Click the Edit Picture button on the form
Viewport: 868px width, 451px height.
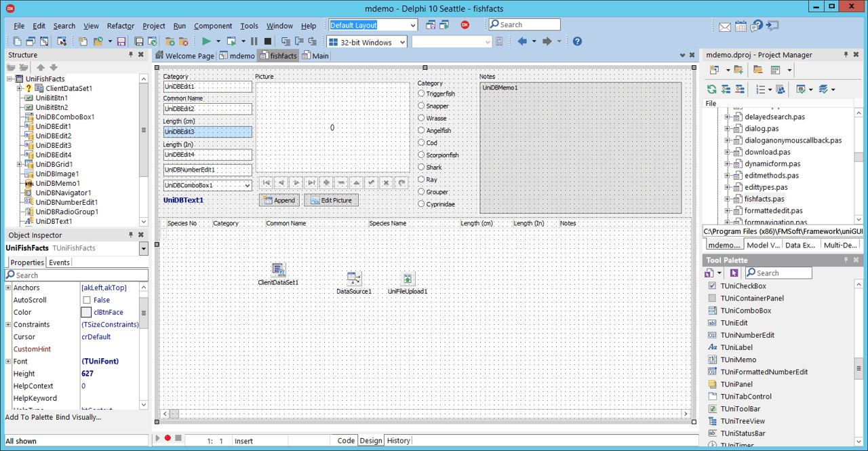click(330, 200)
